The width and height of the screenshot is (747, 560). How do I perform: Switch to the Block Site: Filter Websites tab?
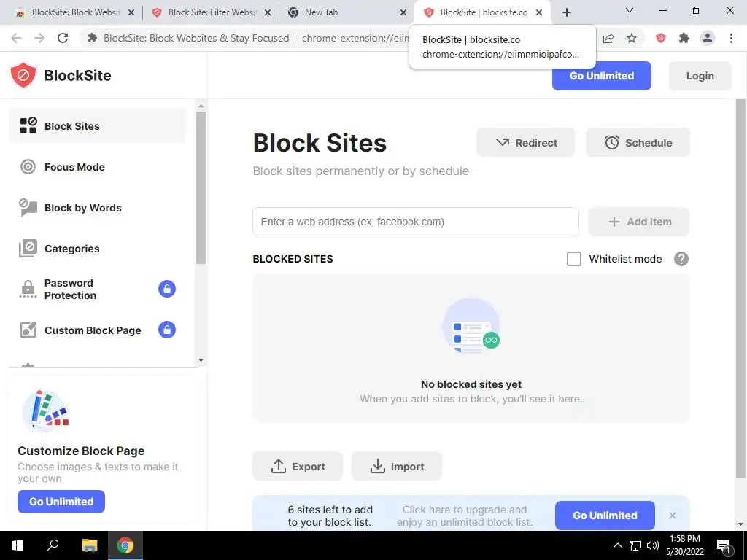click(x=212, y=12)
